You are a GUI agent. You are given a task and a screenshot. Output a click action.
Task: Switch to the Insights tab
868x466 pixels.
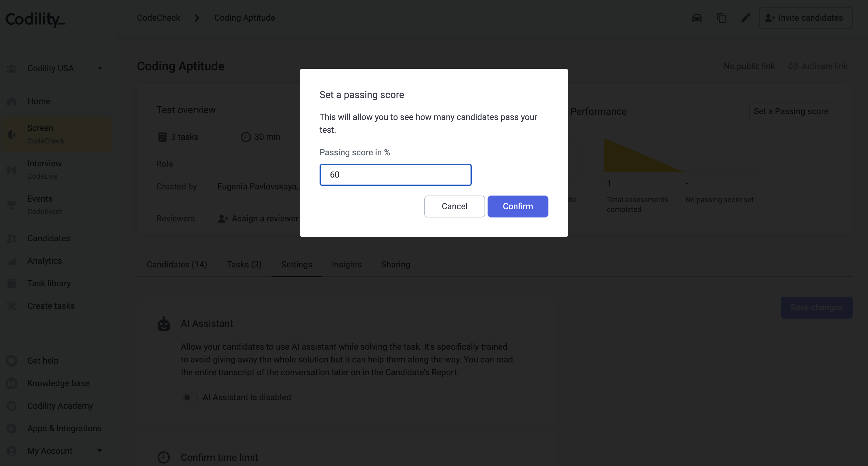point(347,264)
